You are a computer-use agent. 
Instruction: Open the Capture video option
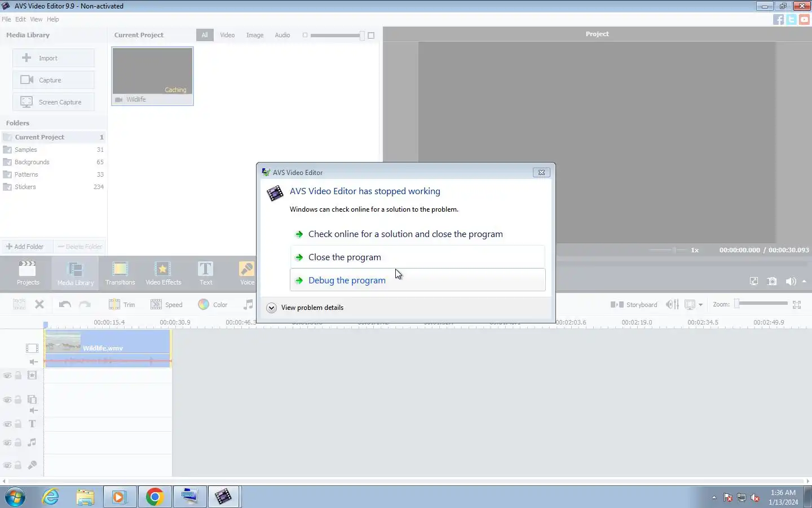pyautogui.click(x=54, y=80)
